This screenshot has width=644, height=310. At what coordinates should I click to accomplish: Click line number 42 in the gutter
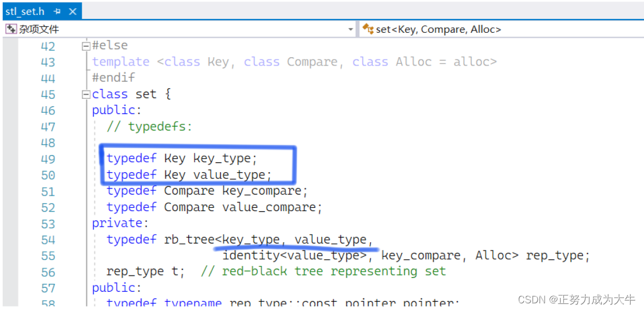point(48,46)
